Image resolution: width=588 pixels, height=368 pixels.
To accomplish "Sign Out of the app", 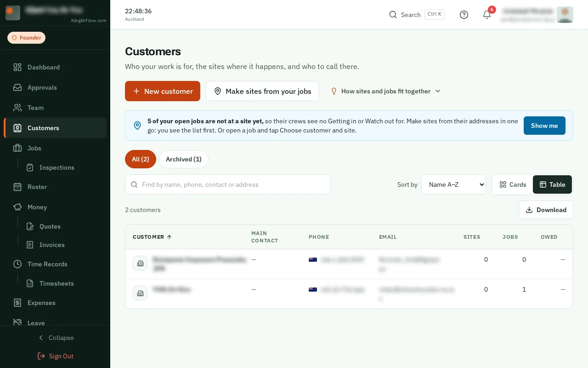I will (55, 356).
